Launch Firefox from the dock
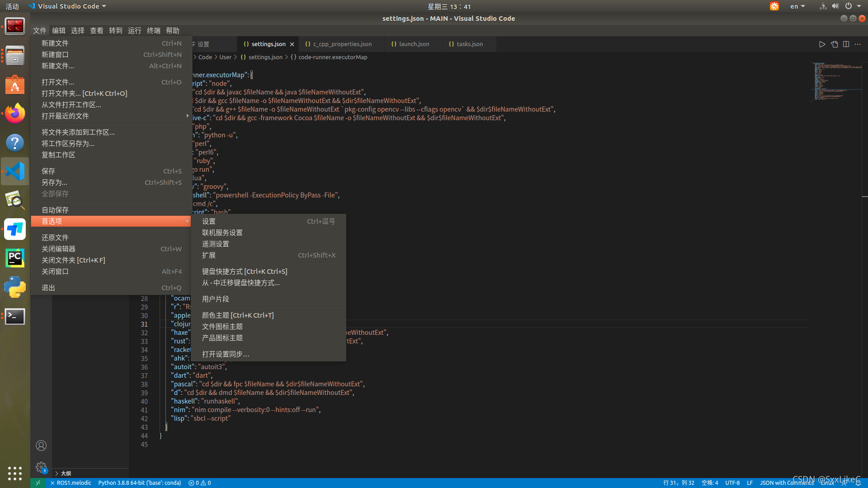Screen dimensions: 868x488 [15, 113]
